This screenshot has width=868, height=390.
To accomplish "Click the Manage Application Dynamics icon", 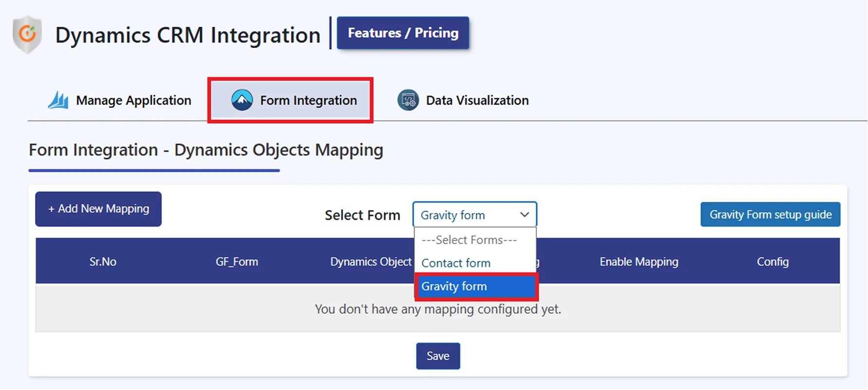I will point(58,100).
